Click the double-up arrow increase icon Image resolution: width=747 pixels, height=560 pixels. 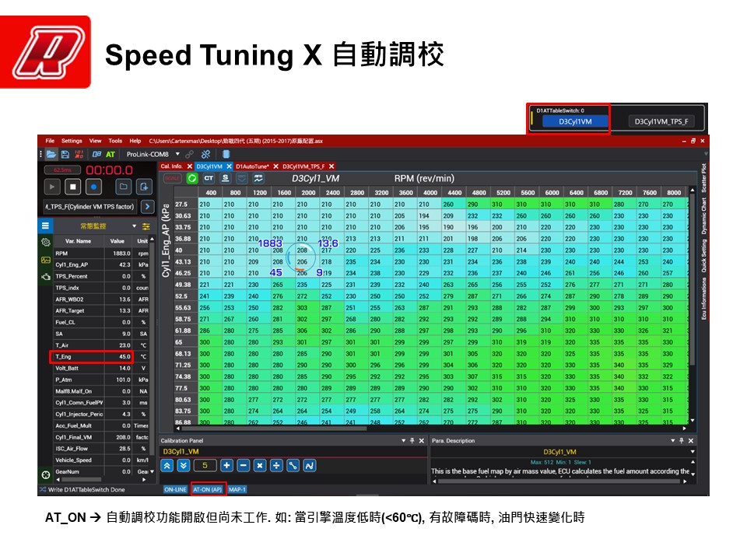pos(167,466)
